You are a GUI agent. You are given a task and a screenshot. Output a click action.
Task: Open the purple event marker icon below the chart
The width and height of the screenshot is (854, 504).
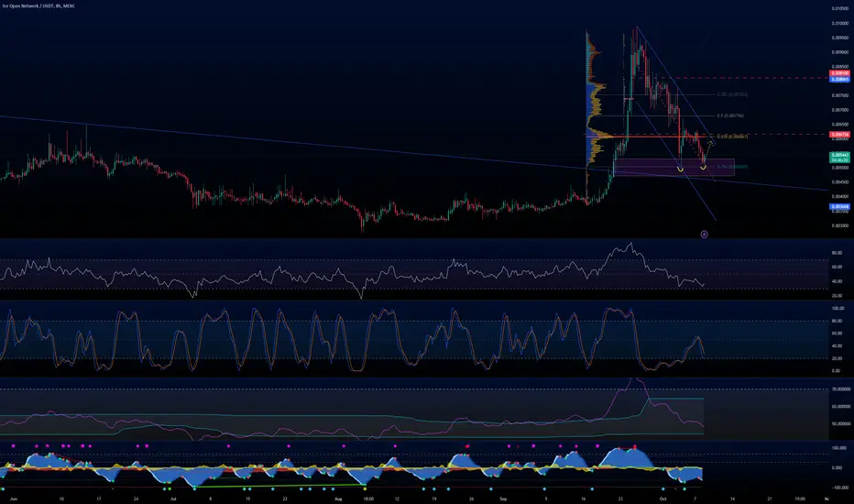[x=705, y=235]
